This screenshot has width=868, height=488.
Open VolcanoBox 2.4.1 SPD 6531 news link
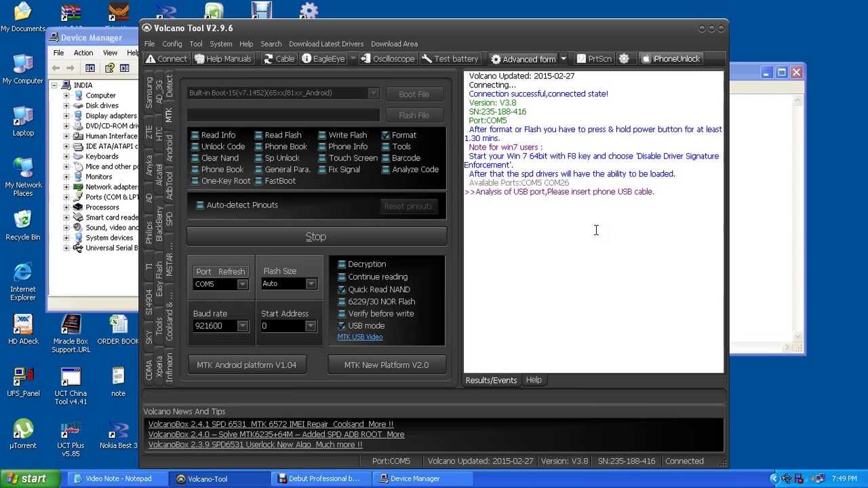[271, 424]
